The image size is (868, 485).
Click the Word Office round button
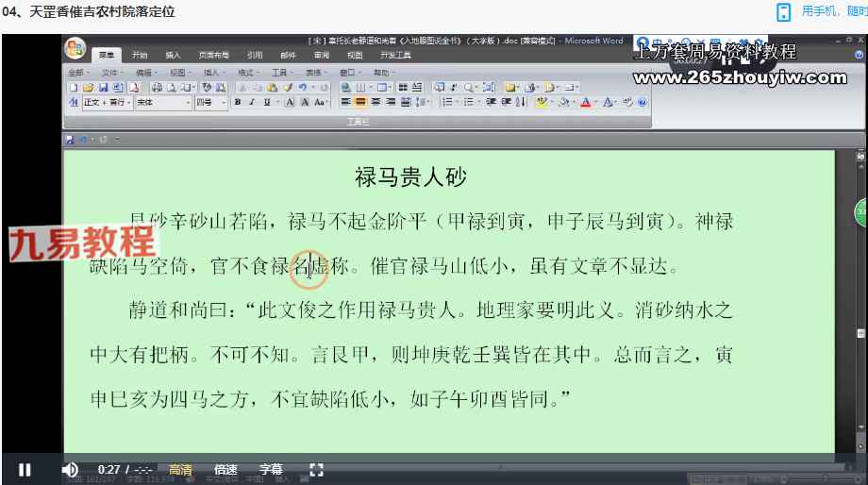click(x=75, y=50)
